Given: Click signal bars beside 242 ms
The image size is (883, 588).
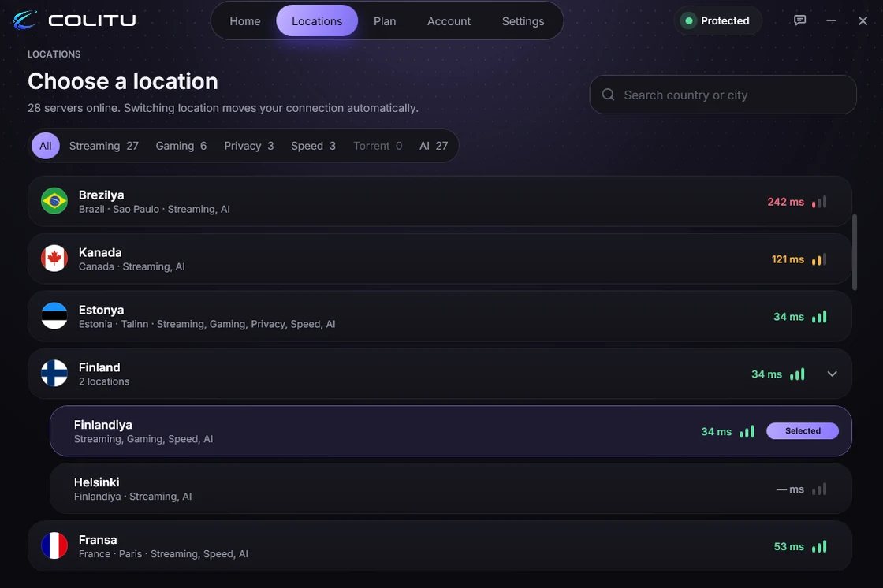Looking at the screenshot, I should pos(819,202).
